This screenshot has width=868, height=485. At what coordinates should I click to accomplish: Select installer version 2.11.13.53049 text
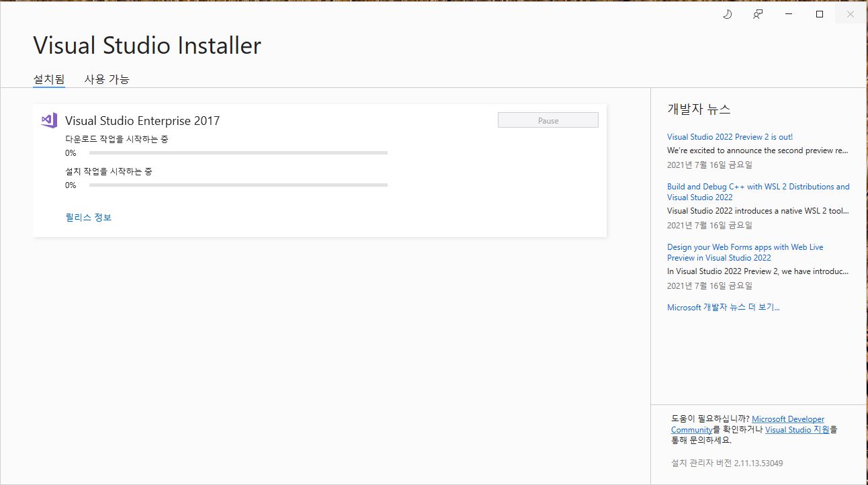coord(727,463)
